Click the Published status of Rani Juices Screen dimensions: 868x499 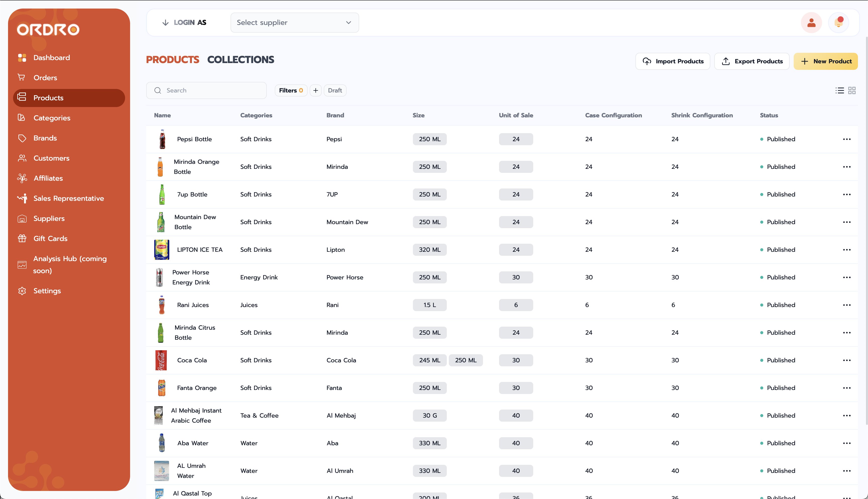tap(778, 305)
